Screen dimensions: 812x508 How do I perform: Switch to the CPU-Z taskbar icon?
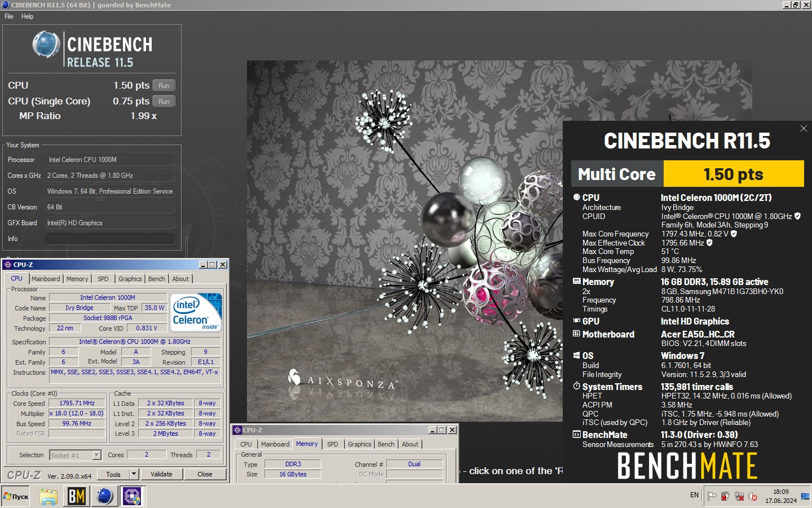tap(132, 496)
